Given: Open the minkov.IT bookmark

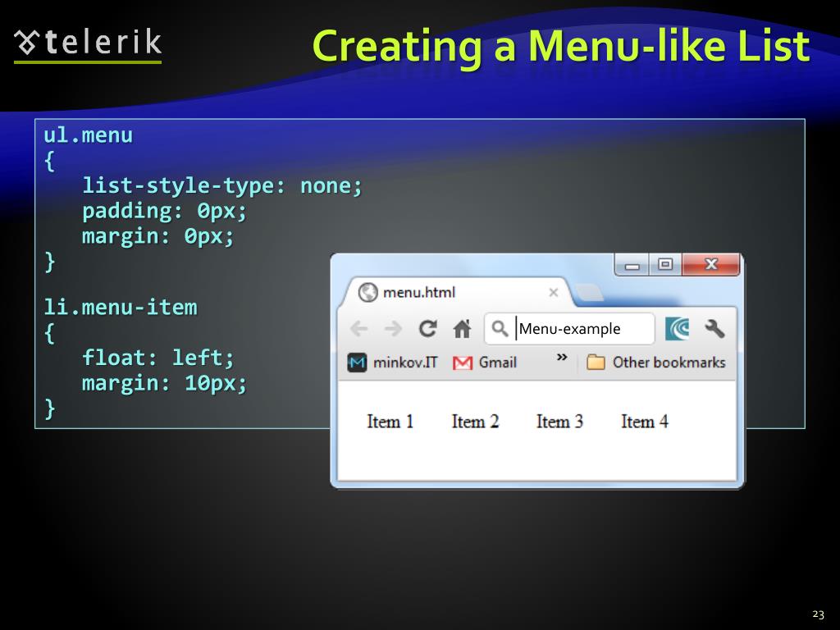Looking at the screenshot, I should coord(393,363).
